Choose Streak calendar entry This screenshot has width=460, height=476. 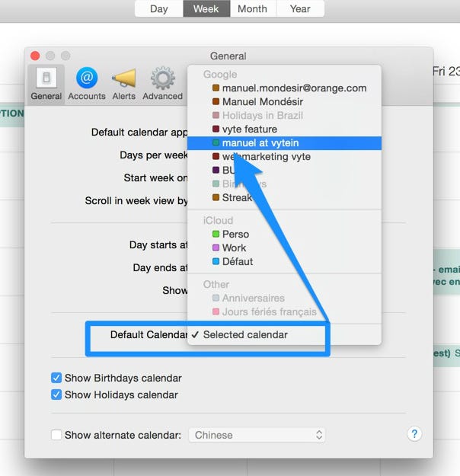point(284,197)
